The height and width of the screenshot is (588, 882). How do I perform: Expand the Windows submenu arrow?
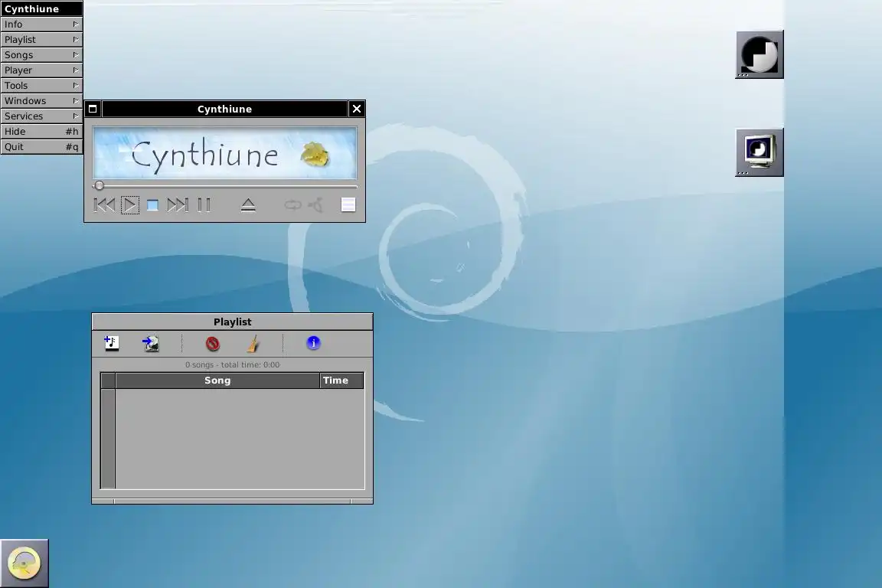coord(75,100)
